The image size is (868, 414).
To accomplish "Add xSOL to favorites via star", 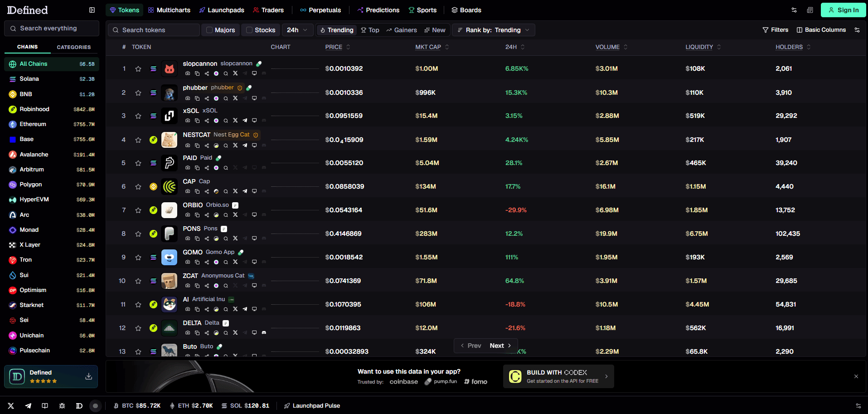I will (x=138, y=116).
